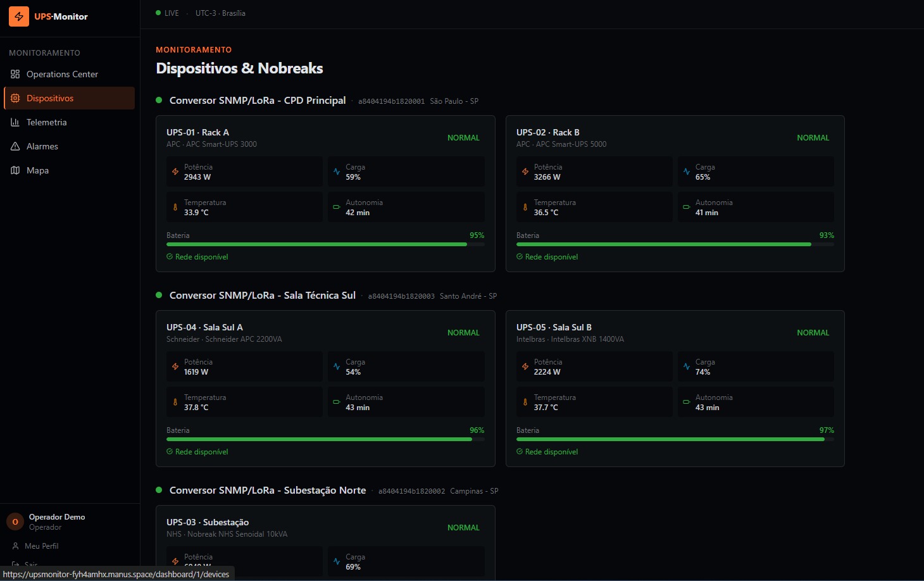Click the Temperatura thermometer icon in UPS-01 card

click(175, 207)
